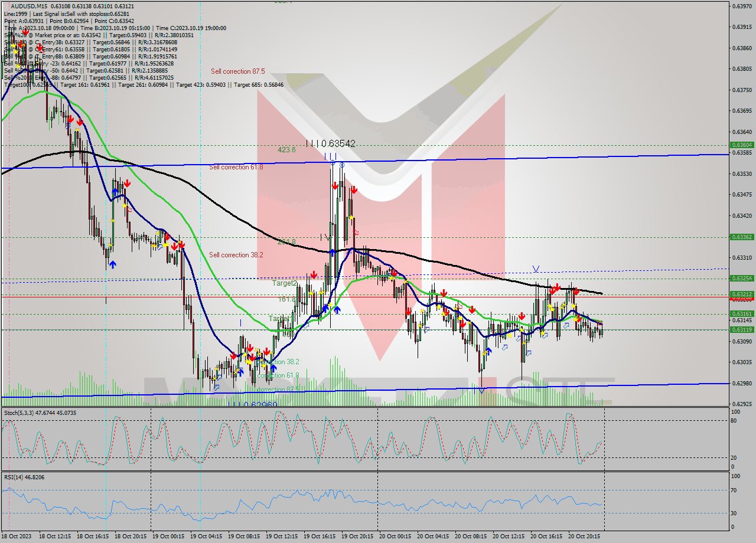
Task: Click the inverted blue V marker below the 0.6298 level
Action: point(482,391)
